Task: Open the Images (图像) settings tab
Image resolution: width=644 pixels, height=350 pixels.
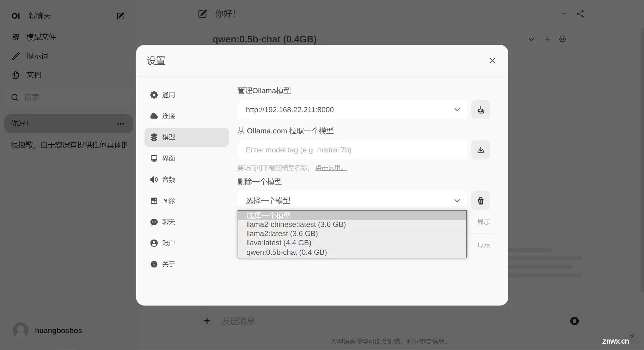Action: tap(187, 201)
